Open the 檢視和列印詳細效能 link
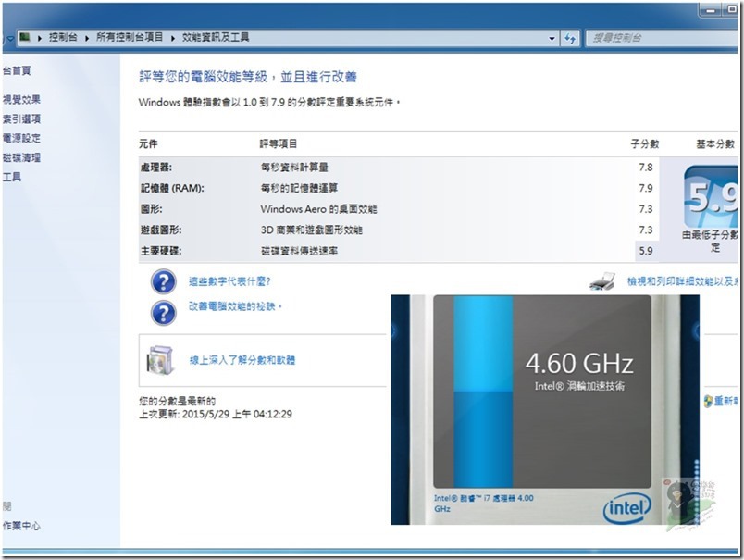Viewport: 744px width, 560px height. click(682, 281)
